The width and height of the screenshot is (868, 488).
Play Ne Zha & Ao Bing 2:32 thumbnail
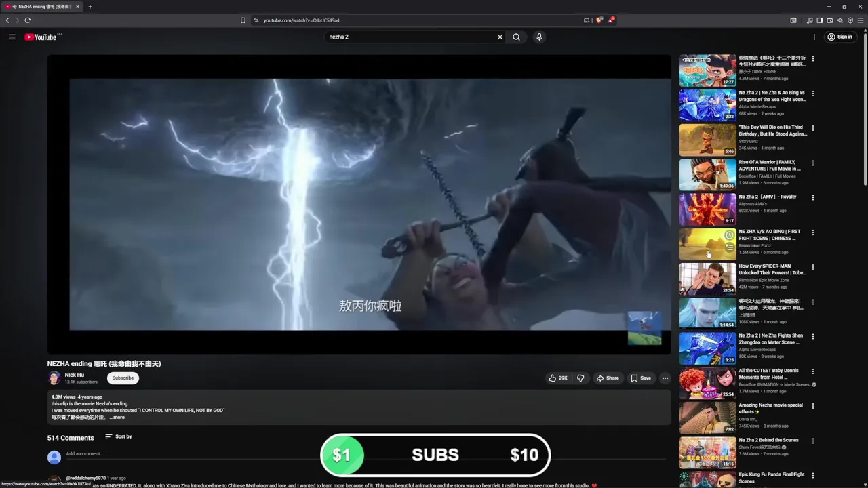(x=707, y=105)
